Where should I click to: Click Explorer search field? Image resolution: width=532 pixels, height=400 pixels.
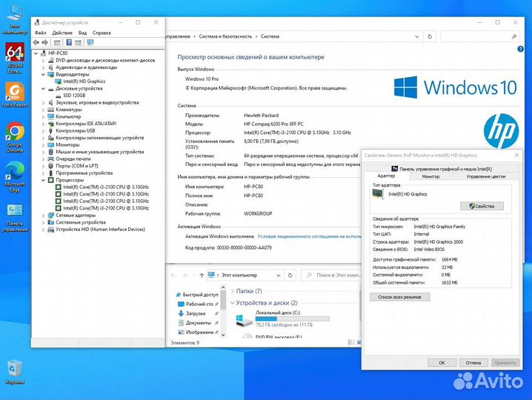(330, 275)
